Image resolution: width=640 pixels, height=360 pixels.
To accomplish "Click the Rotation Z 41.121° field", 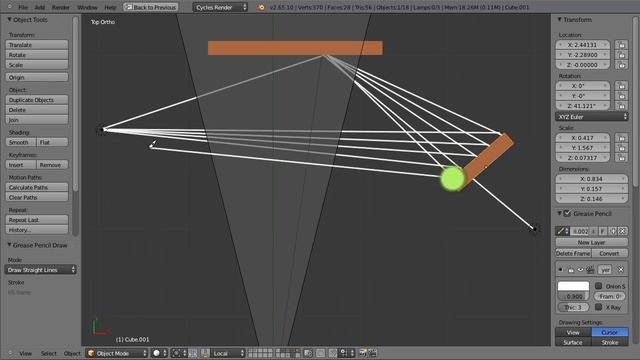I will (582, 106).
